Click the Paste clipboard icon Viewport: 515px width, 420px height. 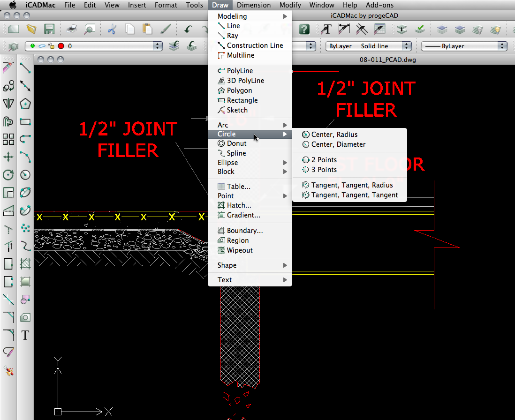[147, 29]
